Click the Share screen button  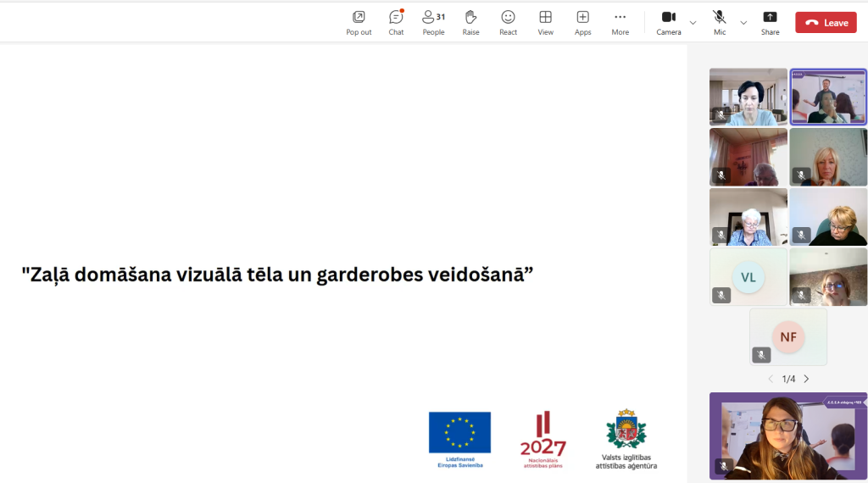770,22
